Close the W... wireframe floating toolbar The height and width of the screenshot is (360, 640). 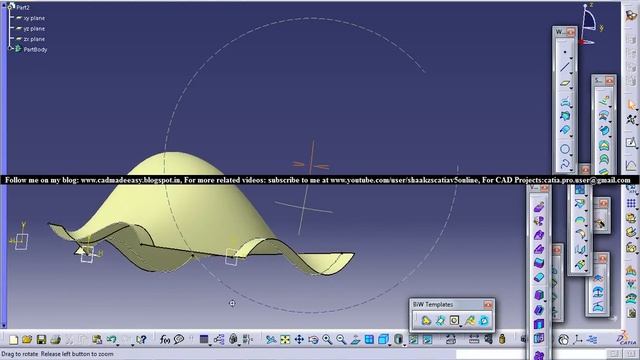571,31
